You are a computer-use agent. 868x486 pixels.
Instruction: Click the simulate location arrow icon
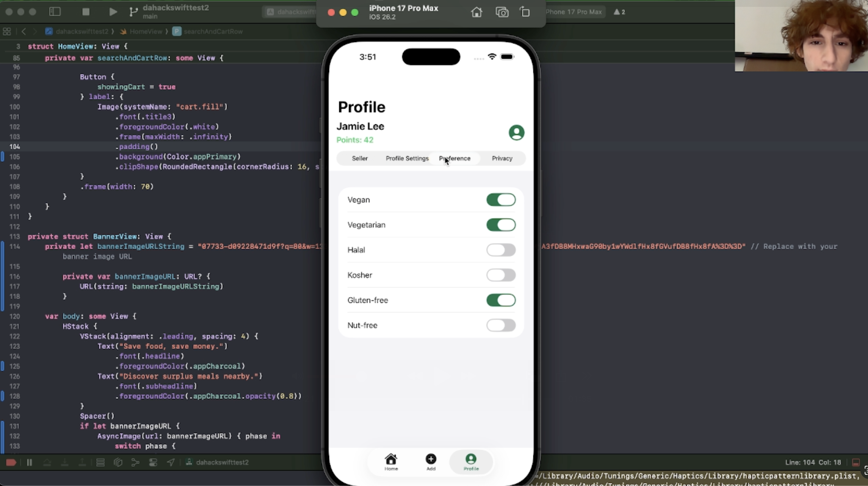[x=171, y=462]
